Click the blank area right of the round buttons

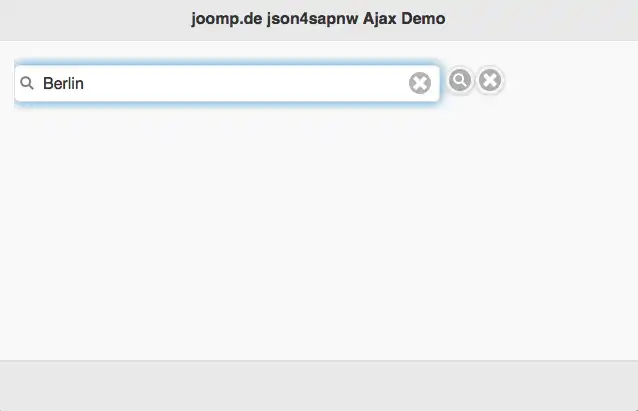click(570, 81)
